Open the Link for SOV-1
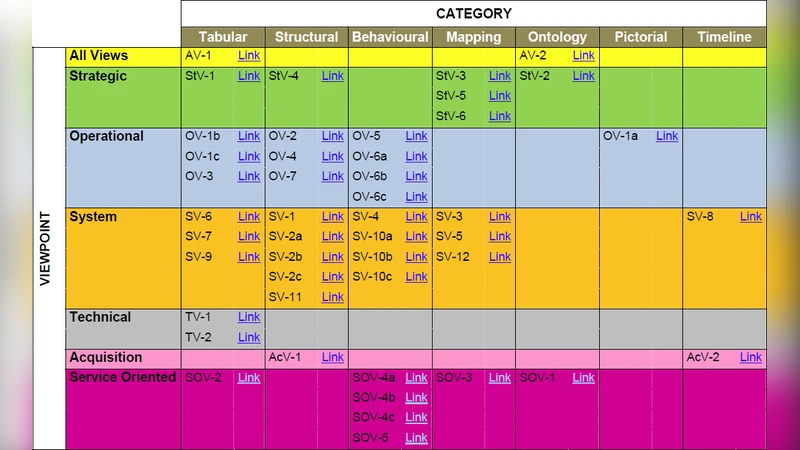 pyautogui.click(x=583, y=378)
